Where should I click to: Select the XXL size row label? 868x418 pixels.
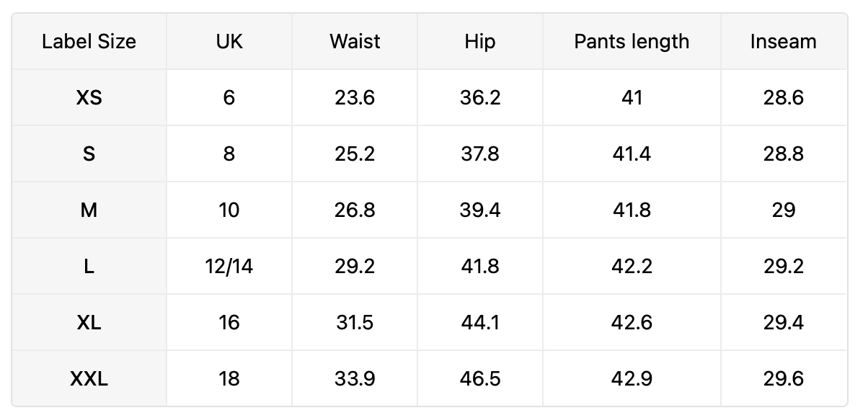point(89,378)
